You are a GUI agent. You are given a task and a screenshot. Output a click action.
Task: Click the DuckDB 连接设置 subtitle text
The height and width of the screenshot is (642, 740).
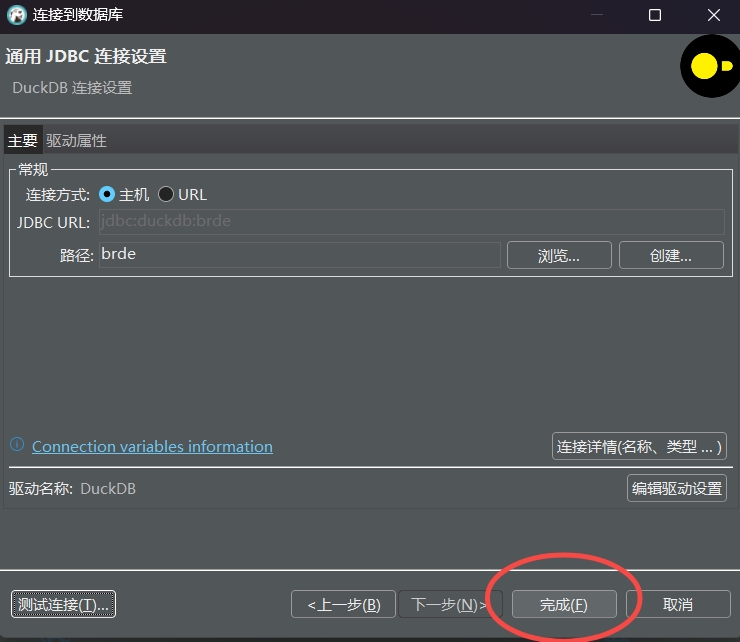[72, 88]
